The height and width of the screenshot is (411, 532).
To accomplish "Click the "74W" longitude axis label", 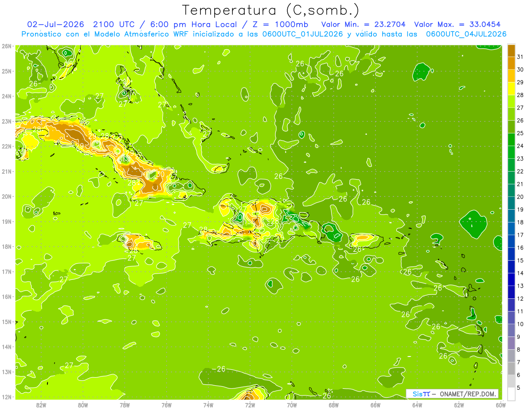I will [x=208, y=405].
